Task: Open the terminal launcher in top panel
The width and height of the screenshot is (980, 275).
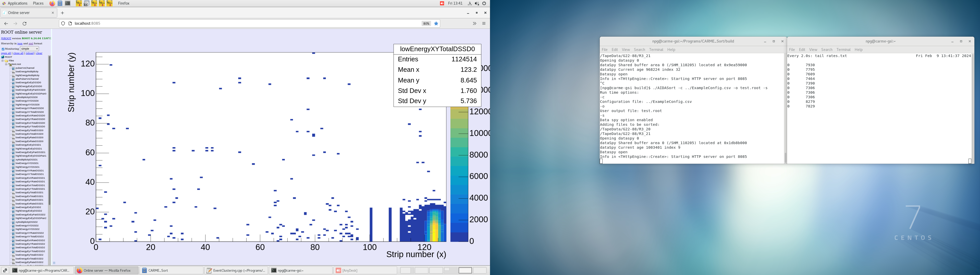Action: pyautogui.click(x=68, y=3)
